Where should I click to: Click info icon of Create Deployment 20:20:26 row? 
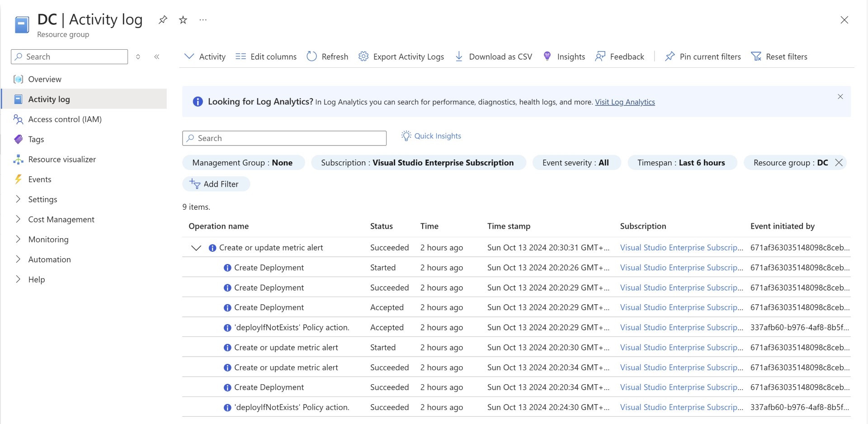[227, 268]
